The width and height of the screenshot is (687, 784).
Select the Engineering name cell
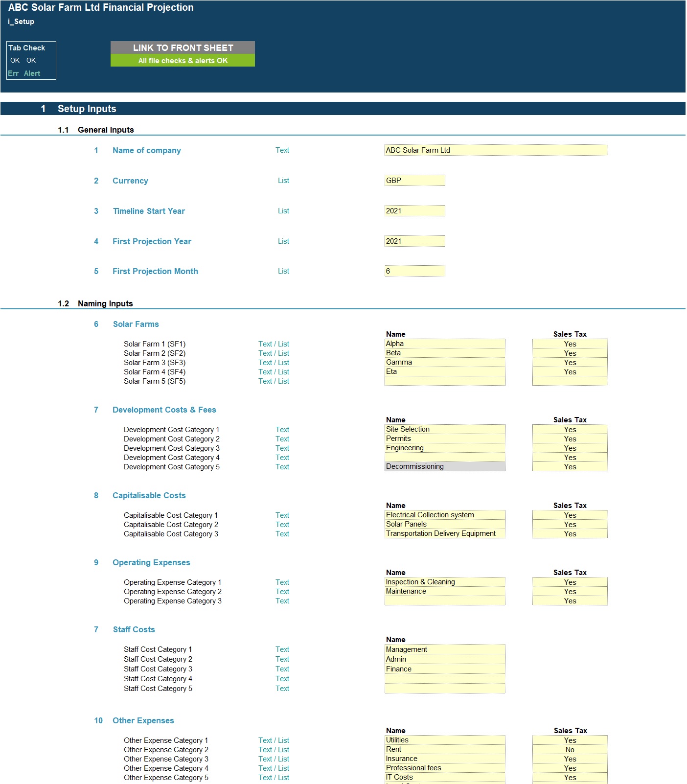(445, 448)
